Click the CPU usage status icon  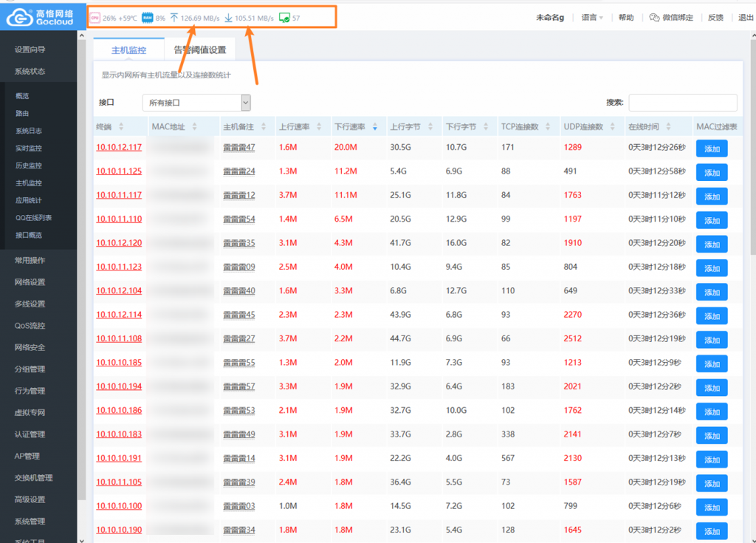pyautogui.click(x=95, y=18)
